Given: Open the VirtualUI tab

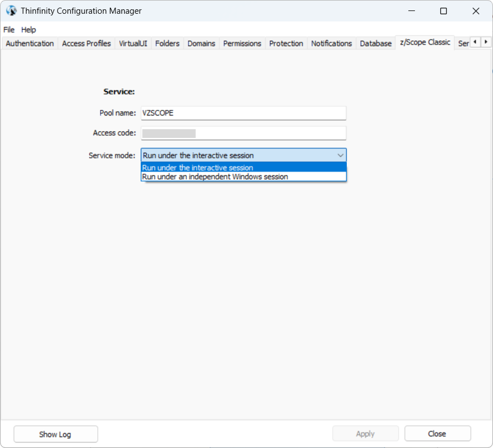Looking at the screenshot, I should (133, 43).
